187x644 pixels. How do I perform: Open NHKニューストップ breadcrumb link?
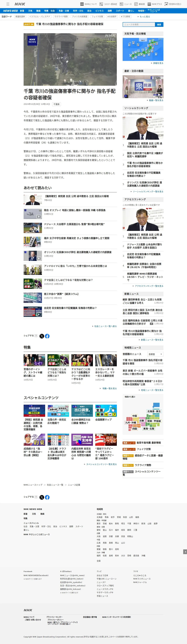point(33,485)
